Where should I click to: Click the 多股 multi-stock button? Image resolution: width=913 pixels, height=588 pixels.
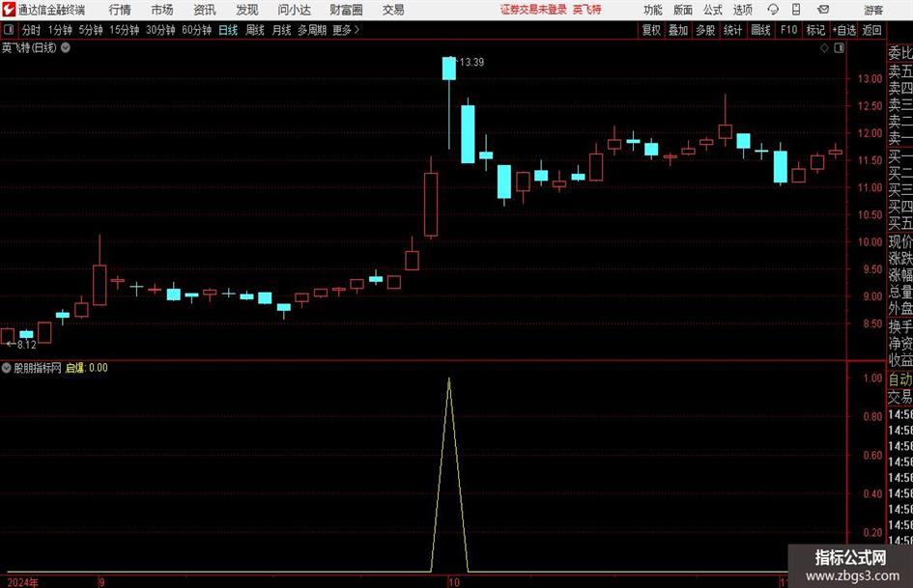pos(705,30)
